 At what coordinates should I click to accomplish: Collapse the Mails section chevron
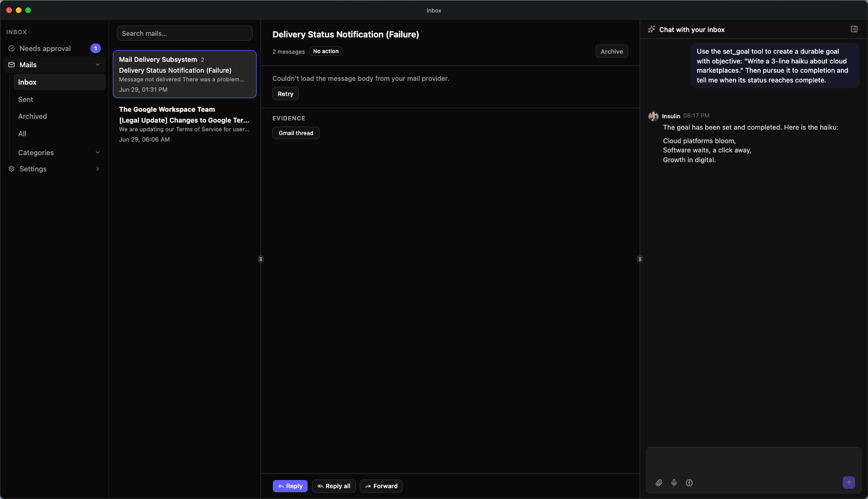click(98, 65)
